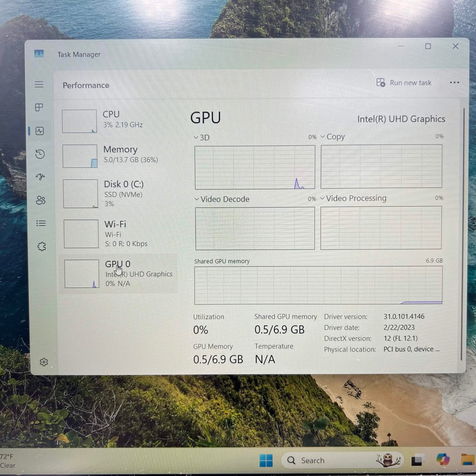Screen dimensions: 476x476
Task: Open the Task Manager hamburger navigation menu
Action: pos(39,84)
